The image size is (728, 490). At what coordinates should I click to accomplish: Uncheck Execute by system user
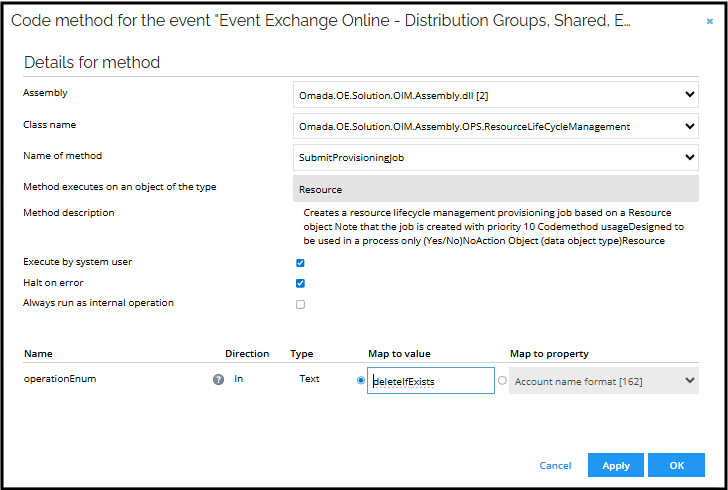click(300, 263)
